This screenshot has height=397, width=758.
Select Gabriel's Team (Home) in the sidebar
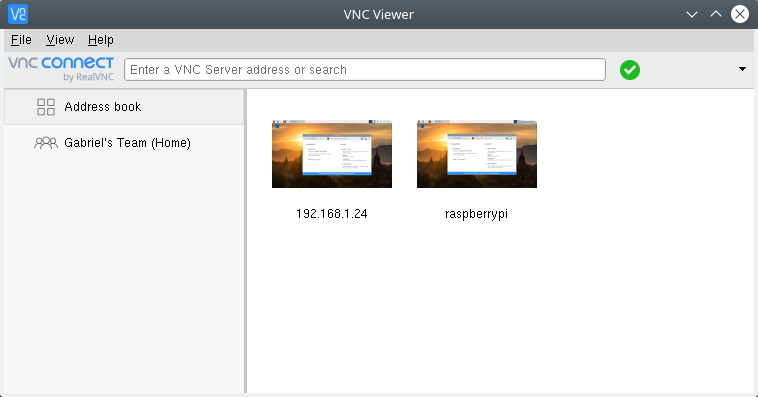coord(124,143)
